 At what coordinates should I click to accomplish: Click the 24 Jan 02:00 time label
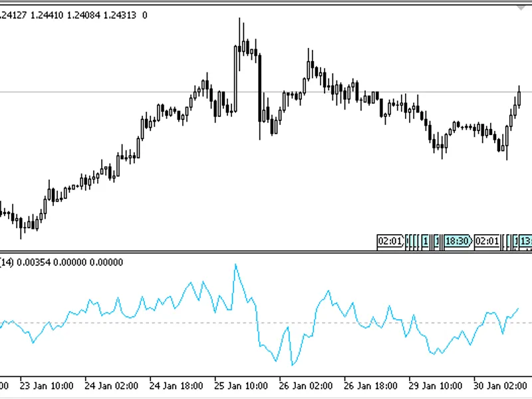pos(111,386)
